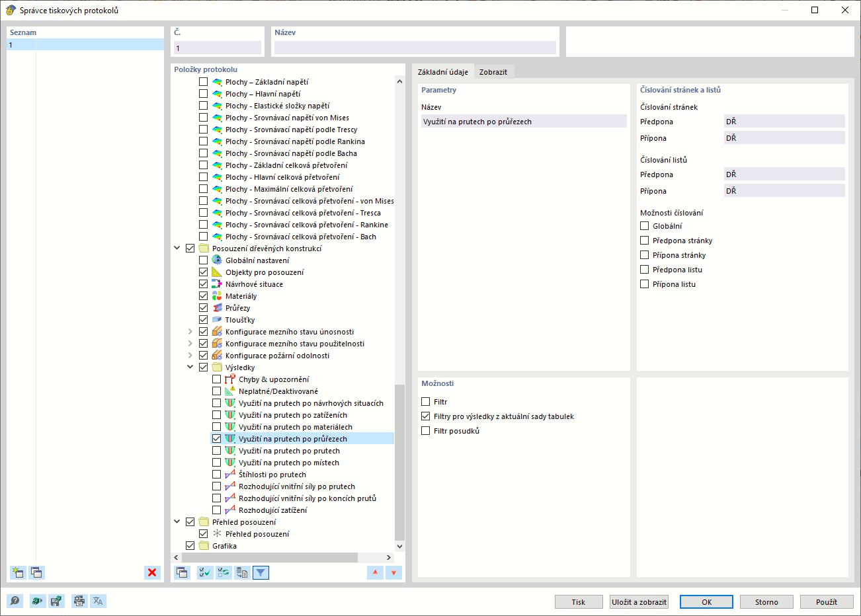
Task: Cancel with the Storno button
Action: (766, 602)
